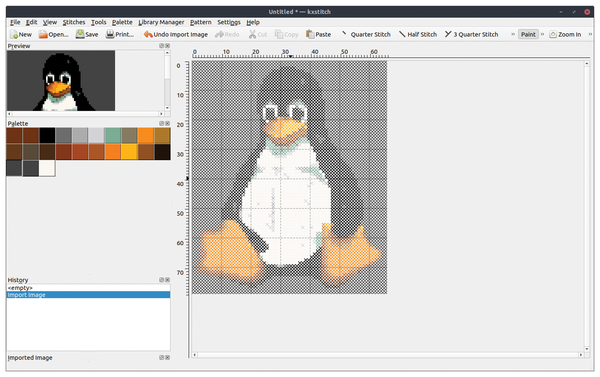The height and width of the screenshot is (377, 600).
Task: Open the Tools menu
Action: [98, 22]
